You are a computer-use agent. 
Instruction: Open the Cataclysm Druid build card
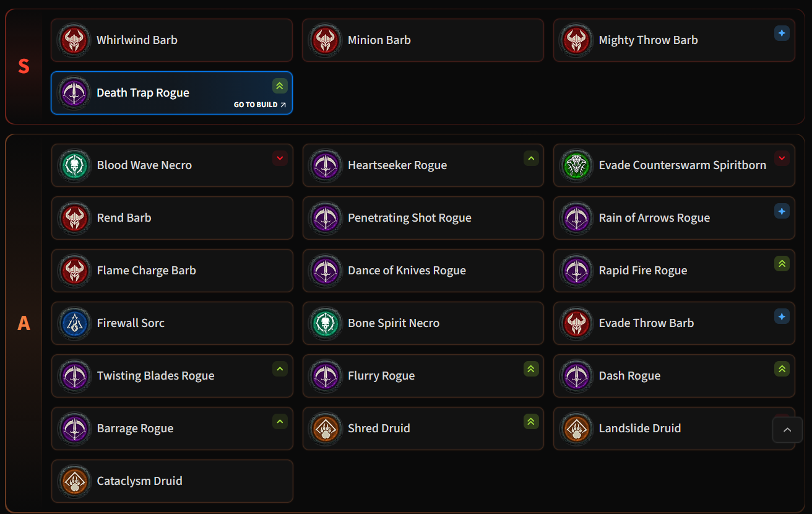pyautogui.click(x=172, y=481)
